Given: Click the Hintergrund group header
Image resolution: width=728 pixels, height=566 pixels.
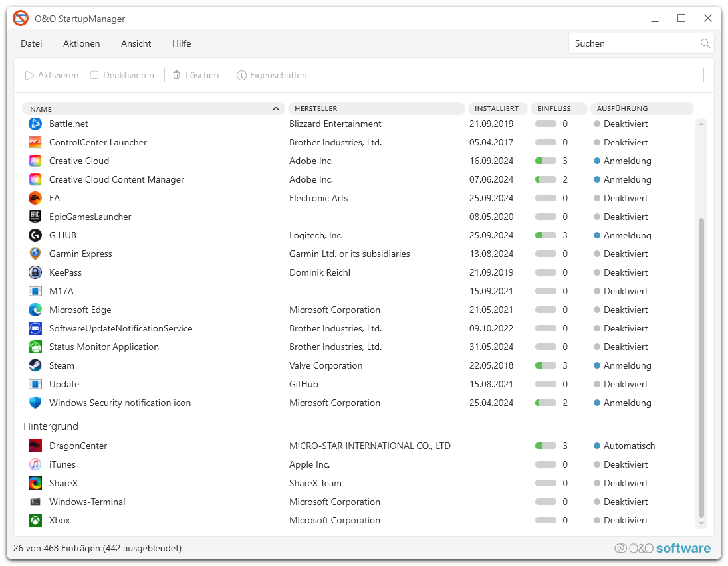Looking at the screenshot, I should pos(51,426).
